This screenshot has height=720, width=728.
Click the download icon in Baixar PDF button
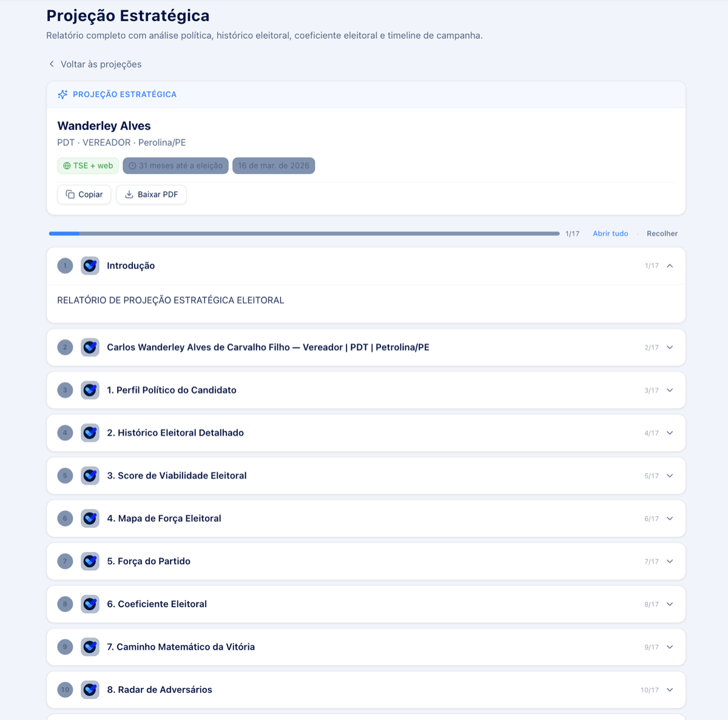[130, 194]
